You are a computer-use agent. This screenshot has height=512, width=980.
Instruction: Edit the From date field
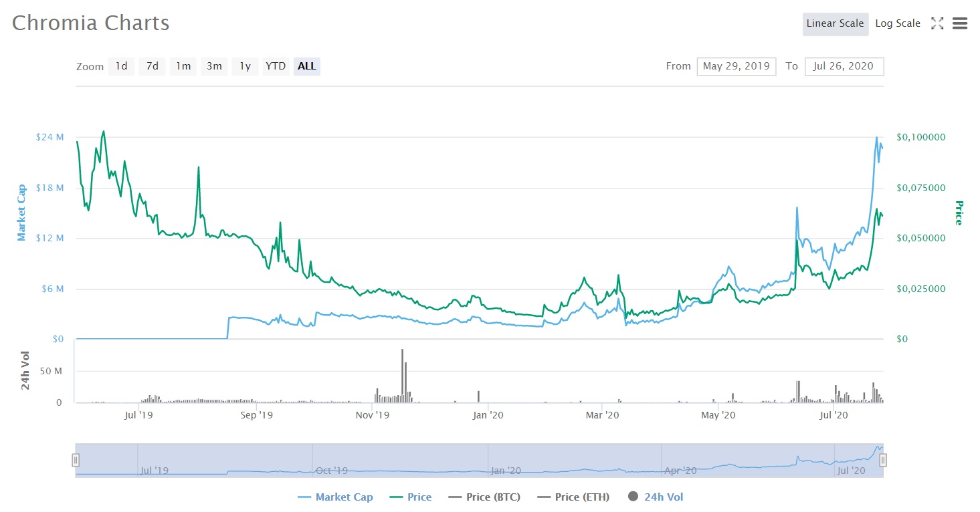pyautogui.click(x=737, y=66)
